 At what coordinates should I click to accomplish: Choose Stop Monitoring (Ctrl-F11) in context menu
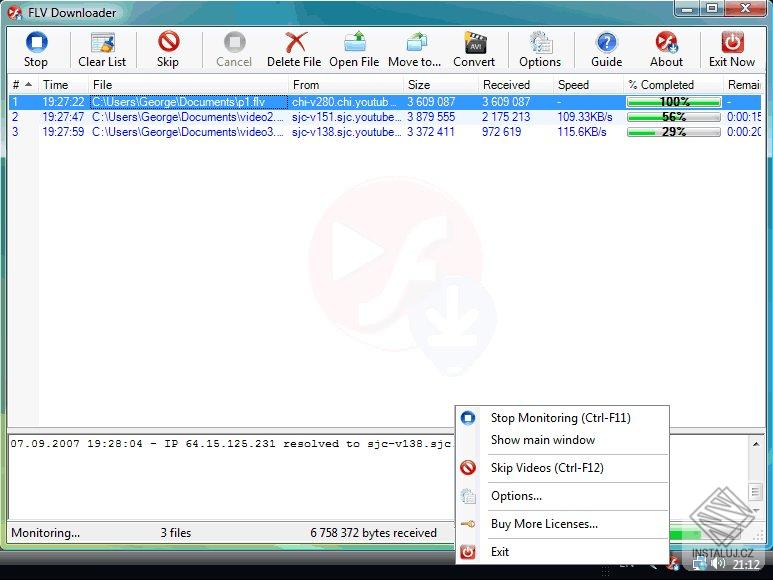[561, 418]
